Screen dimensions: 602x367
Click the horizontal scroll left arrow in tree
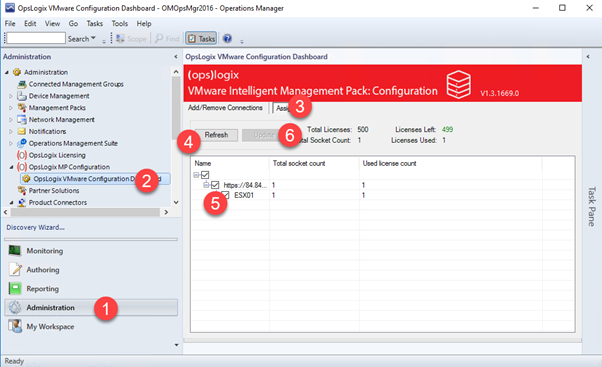coord(5,212)
